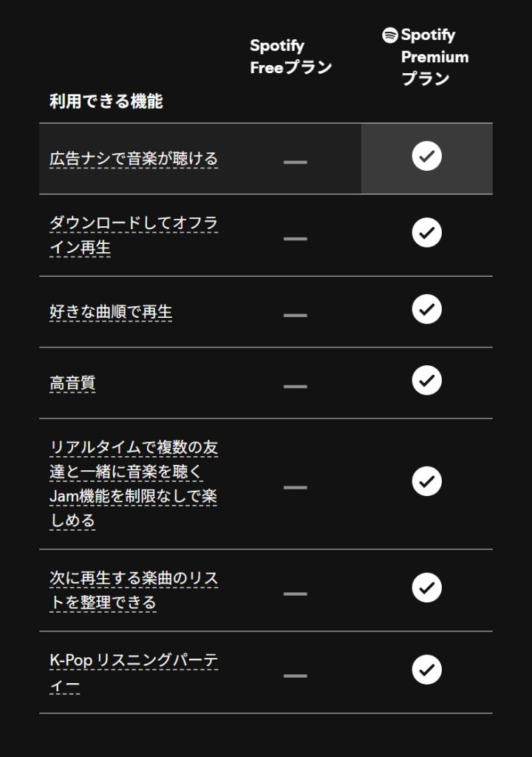Select the Spotify Freeプラン column header
The width and height of the screenshot is (532, 757).
pos(291,56)
